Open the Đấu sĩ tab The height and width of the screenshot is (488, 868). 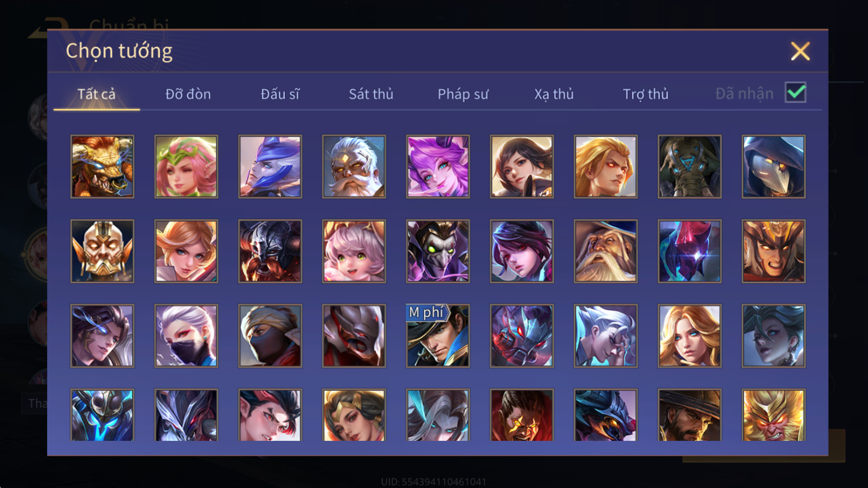click(280, 94)
